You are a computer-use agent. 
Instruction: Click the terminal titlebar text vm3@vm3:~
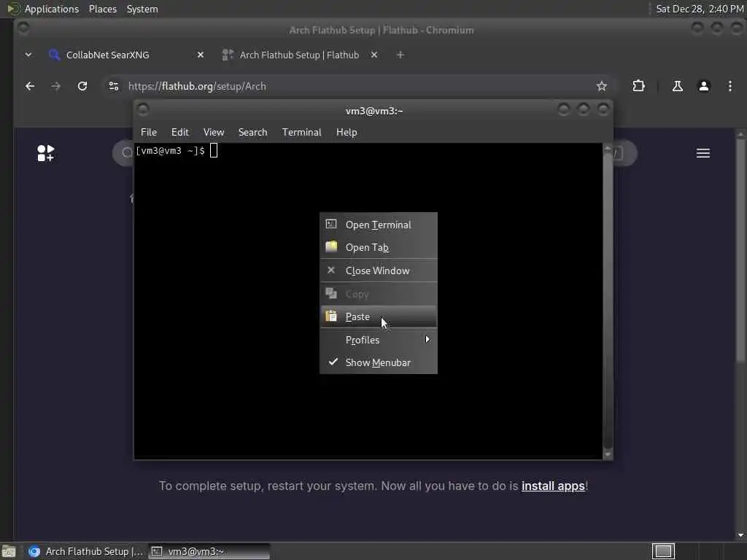374,111
